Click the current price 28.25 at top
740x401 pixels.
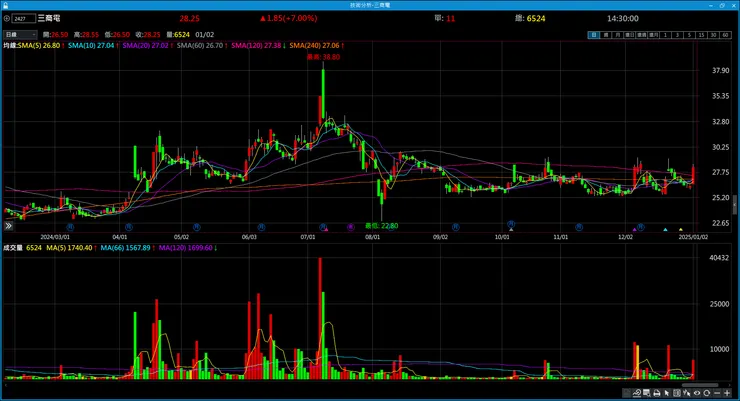point(189,18)
